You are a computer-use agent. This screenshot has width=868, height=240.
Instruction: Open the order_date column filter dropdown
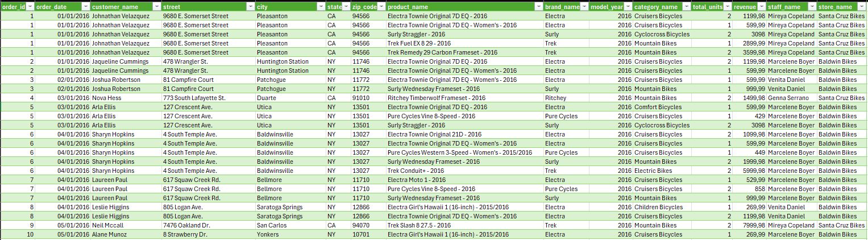pos(86,6)
